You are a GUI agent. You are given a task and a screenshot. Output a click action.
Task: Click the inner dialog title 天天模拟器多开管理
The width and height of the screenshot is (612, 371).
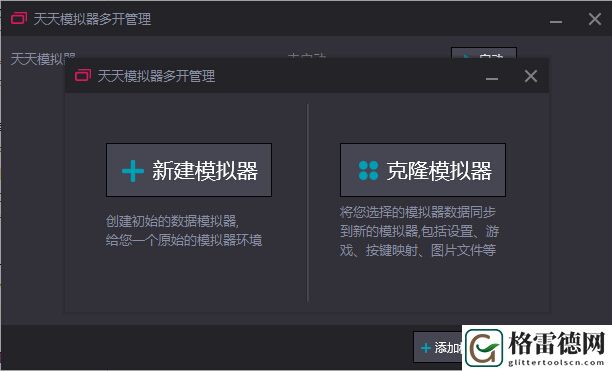point(156,76)
